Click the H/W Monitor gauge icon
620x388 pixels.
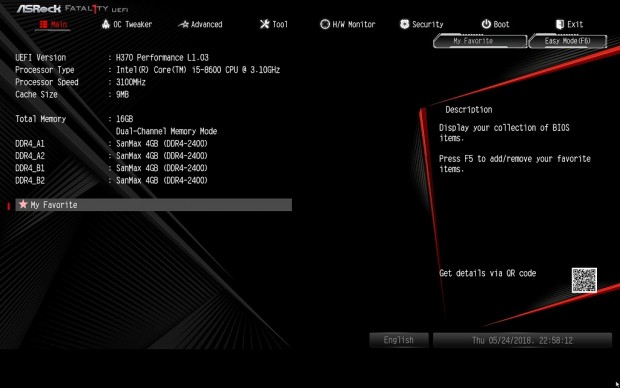click(x=325, y=24)
